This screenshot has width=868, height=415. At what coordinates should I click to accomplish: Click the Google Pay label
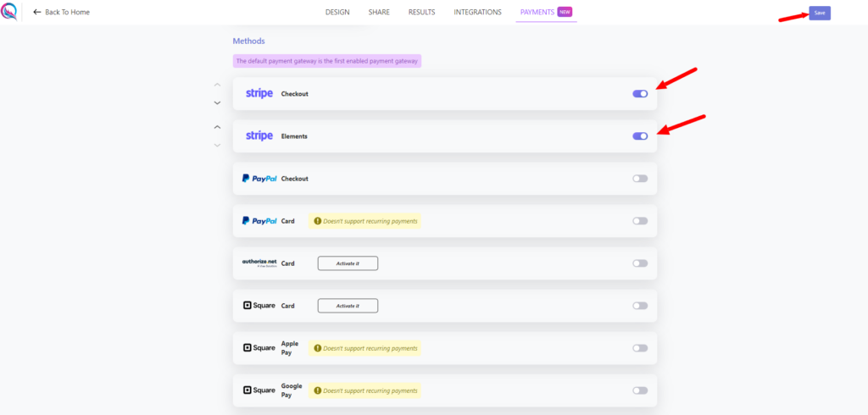click(292, 390)
